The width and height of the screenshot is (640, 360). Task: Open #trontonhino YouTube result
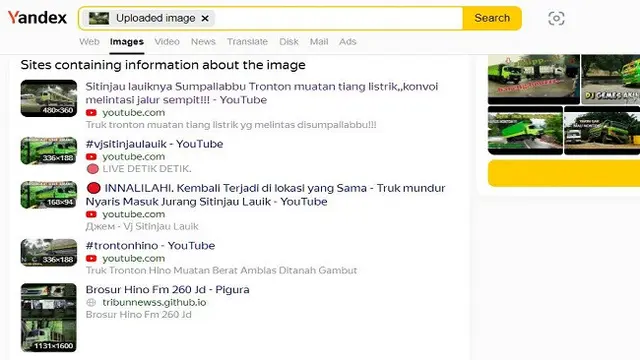coord(150,245)
